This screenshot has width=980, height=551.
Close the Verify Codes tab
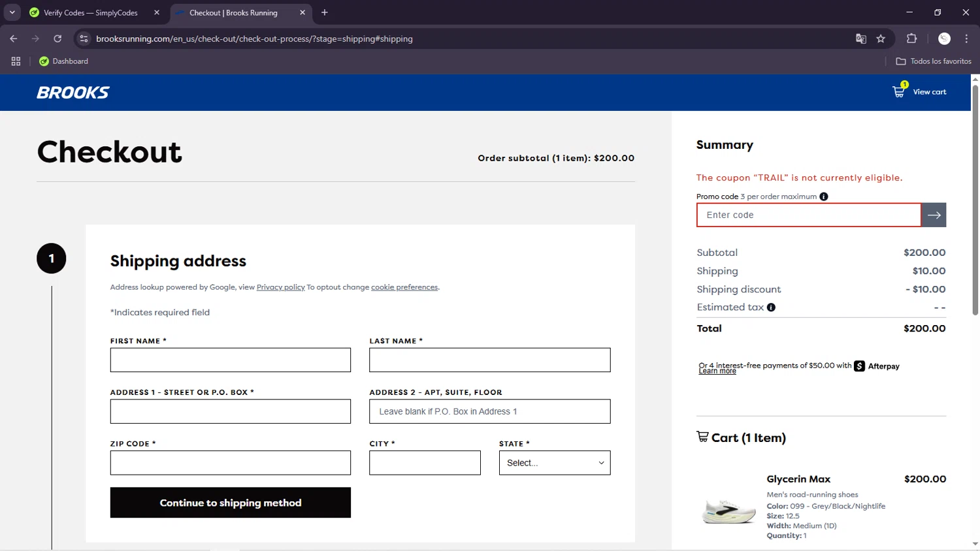pos(157,12)
